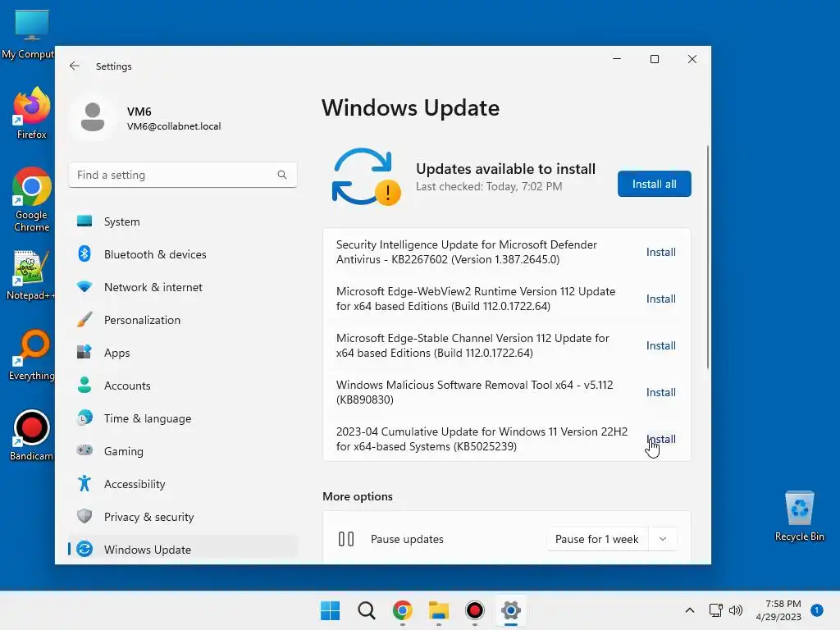The height and width of the screenshot is (630, 840).
Task: Open Network & internet settings
Action: click(182, 287)
